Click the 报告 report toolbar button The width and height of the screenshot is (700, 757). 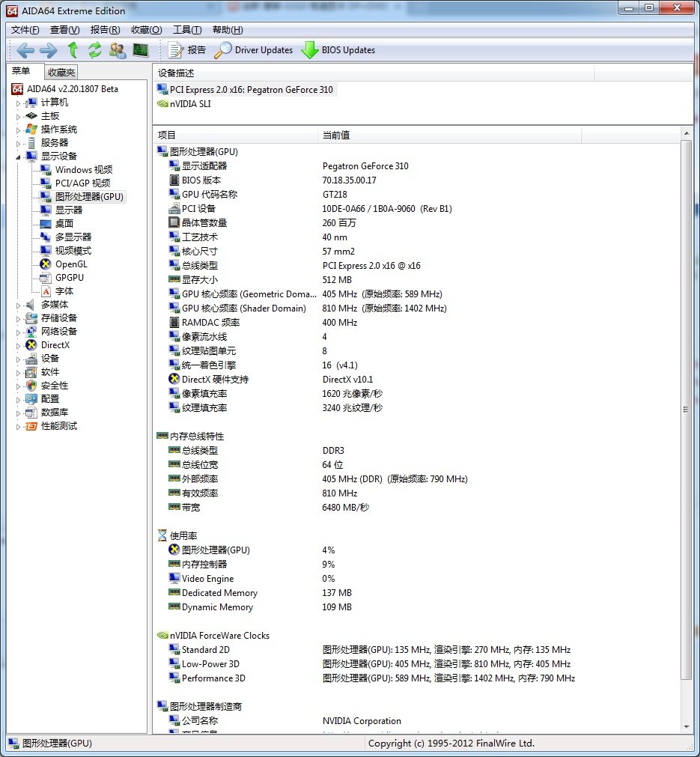pos(187,50)
